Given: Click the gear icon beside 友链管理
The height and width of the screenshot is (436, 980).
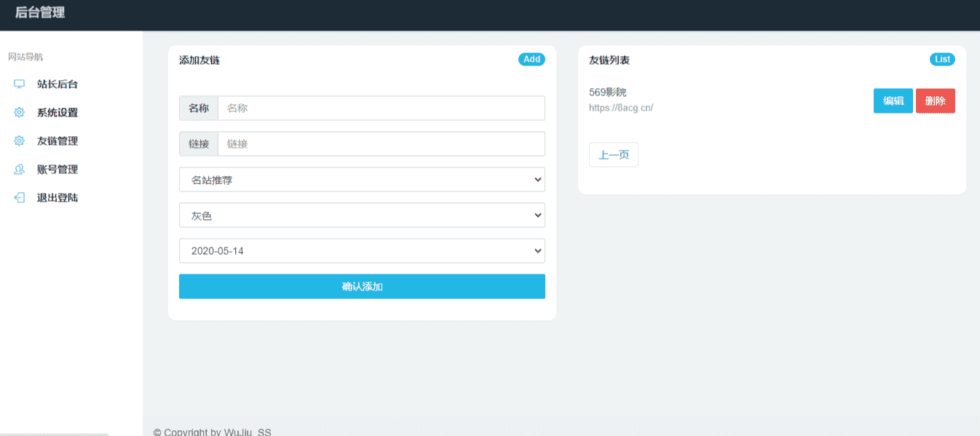Looking at the screenshot, I should click(x=20, y=141).
